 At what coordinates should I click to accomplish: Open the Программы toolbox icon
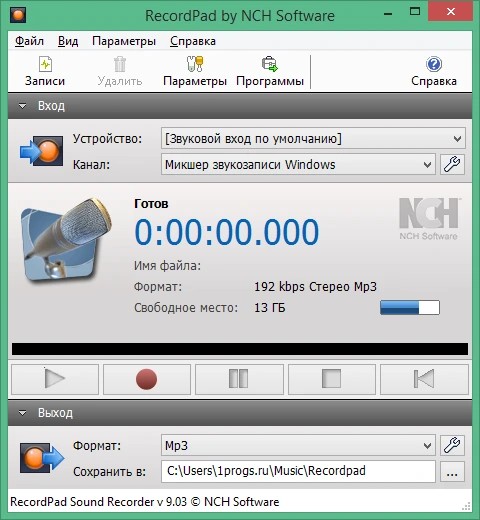coord(270,64)
